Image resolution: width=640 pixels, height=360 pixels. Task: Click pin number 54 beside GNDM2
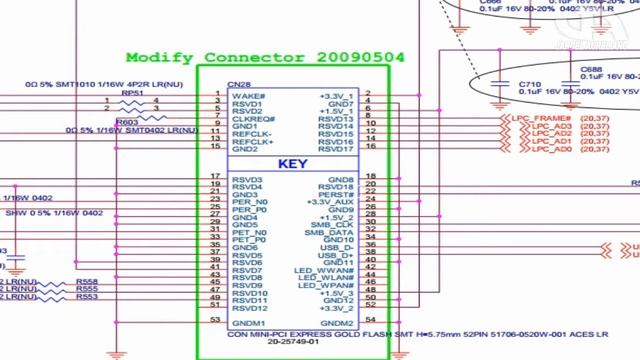click(371, 320)
